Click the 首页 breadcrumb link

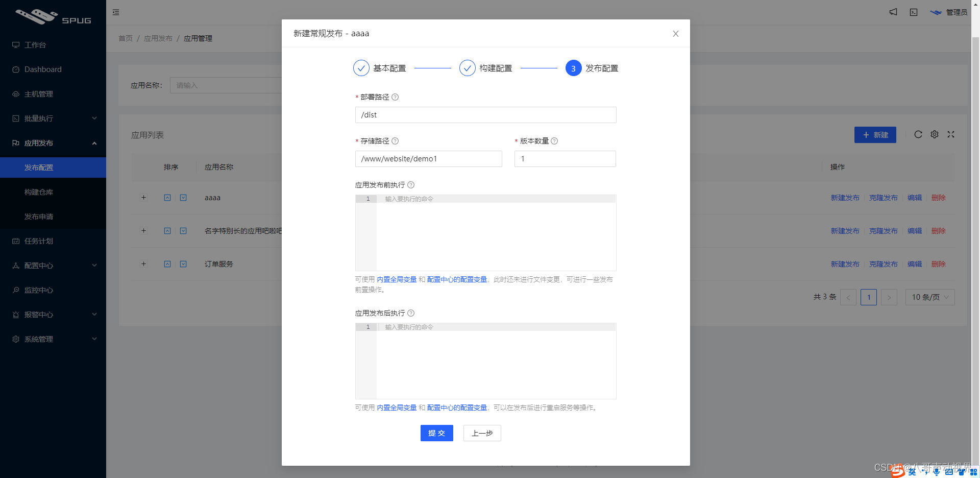tap(126, 38)
